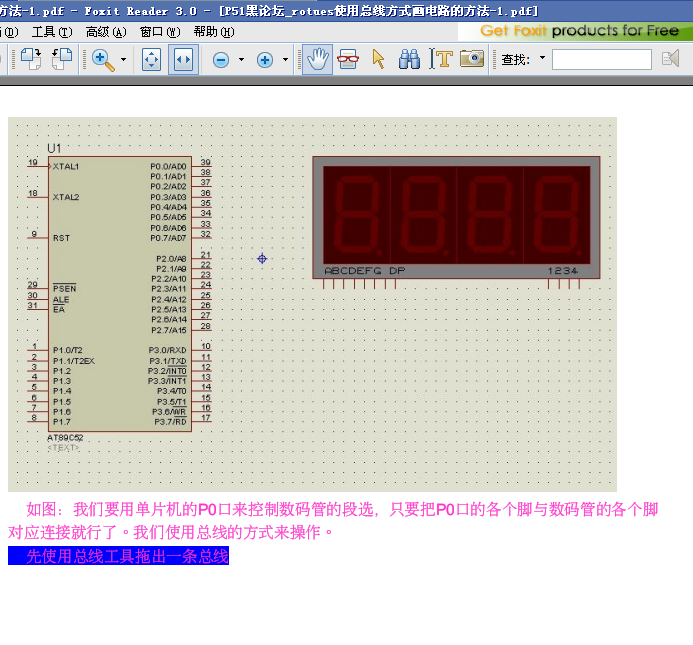
Task: Click the find previous speaker-shaped button
Action: point(670,58)
